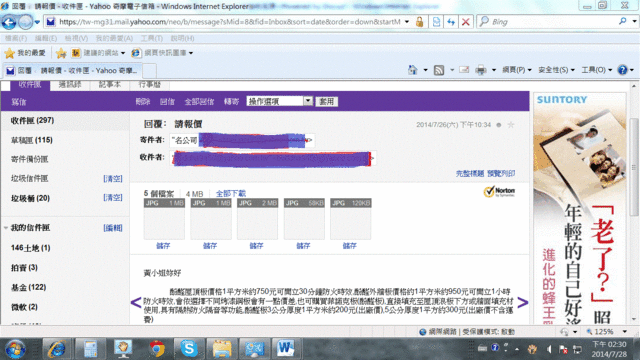Click 全部下載 download all link

coord(231,193)
